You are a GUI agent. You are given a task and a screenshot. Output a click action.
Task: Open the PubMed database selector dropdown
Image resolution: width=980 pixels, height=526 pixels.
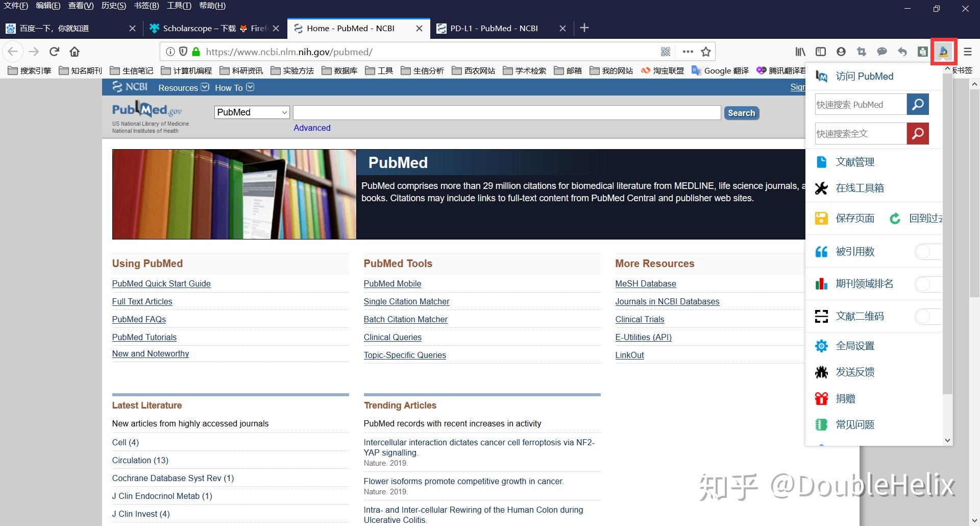click(251, 112)
